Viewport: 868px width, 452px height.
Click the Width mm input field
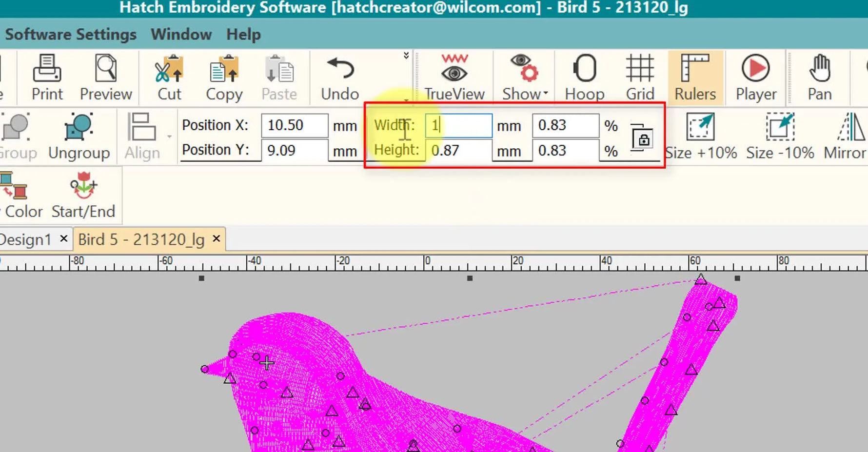point(458,126)
